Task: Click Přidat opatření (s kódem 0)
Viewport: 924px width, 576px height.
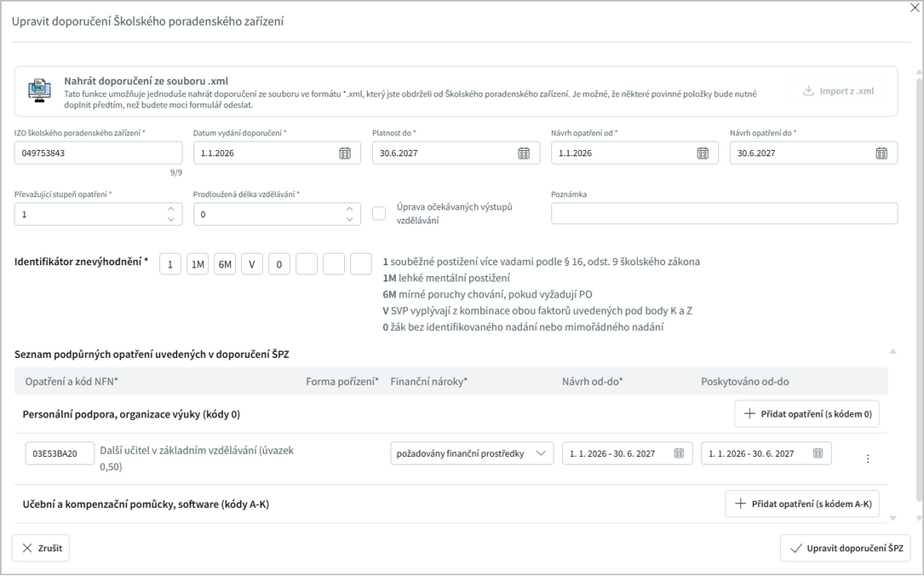Action: click(x=806, y=414)
